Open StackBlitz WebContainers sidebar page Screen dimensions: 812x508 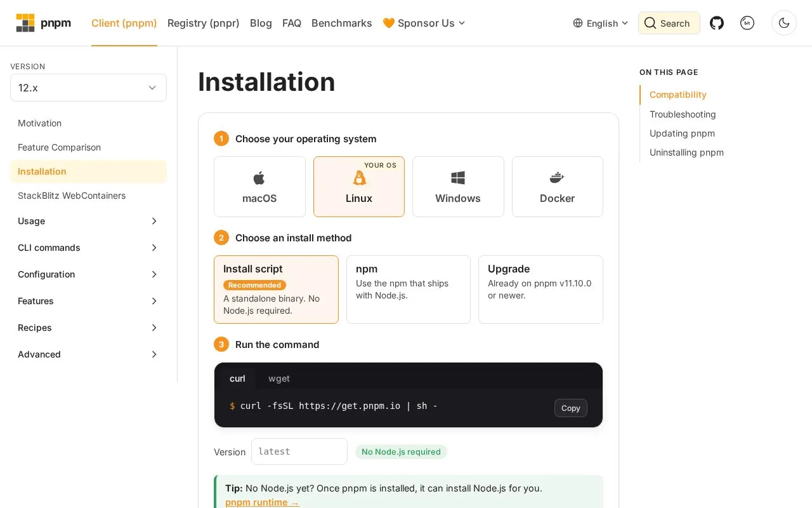click(x=88, y=196)
